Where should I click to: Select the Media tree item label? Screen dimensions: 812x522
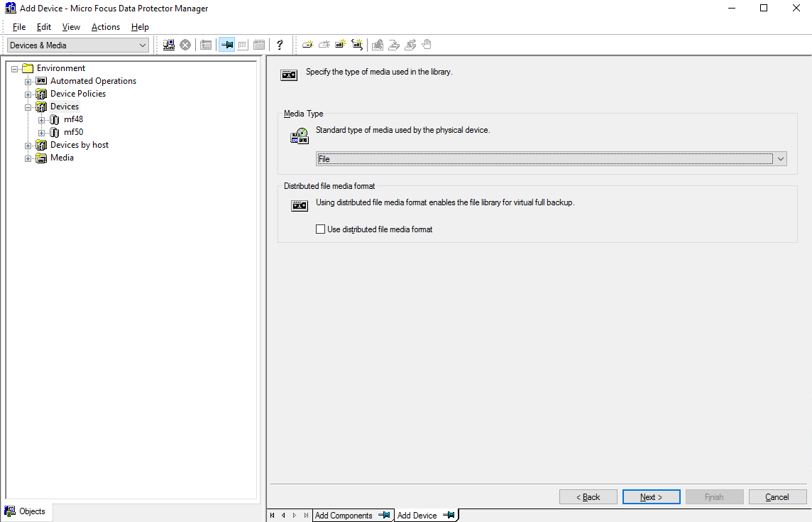point(62,158)
